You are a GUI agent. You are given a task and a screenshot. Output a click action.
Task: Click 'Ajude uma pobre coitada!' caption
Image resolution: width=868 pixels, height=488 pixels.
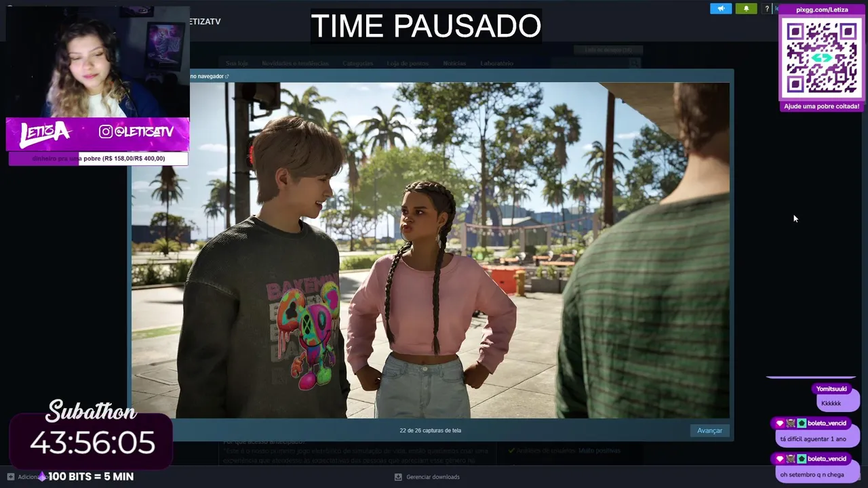click(821, 106)
